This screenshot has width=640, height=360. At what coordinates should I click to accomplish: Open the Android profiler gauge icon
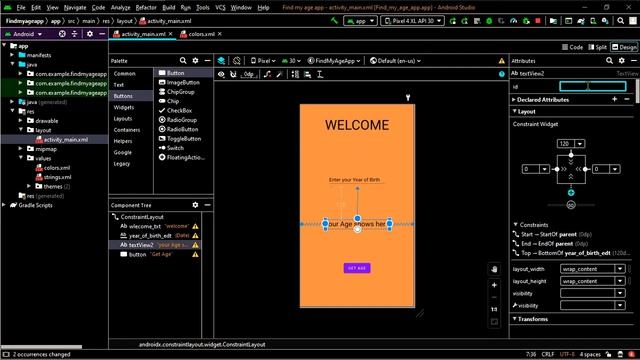pos(513,21)
